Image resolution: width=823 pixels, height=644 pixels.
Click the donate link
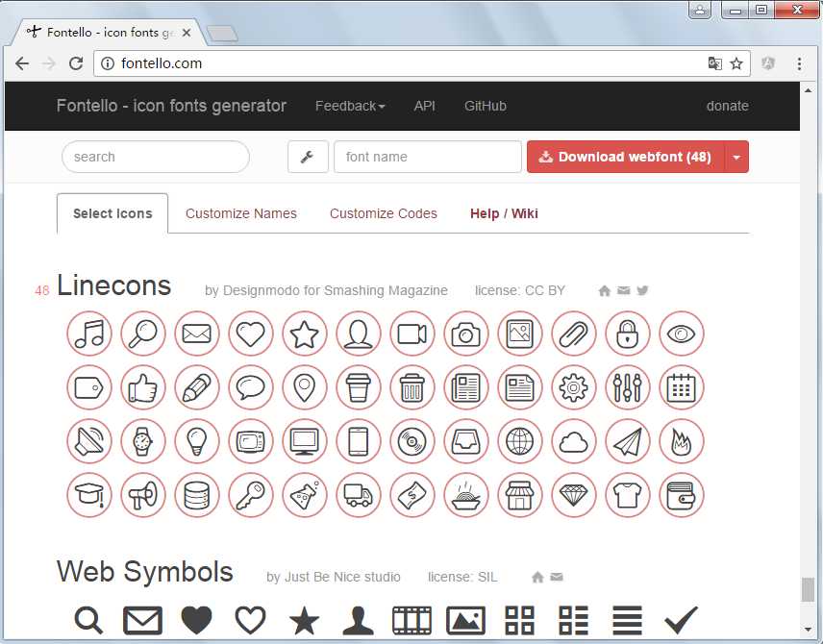coord(728,106)
